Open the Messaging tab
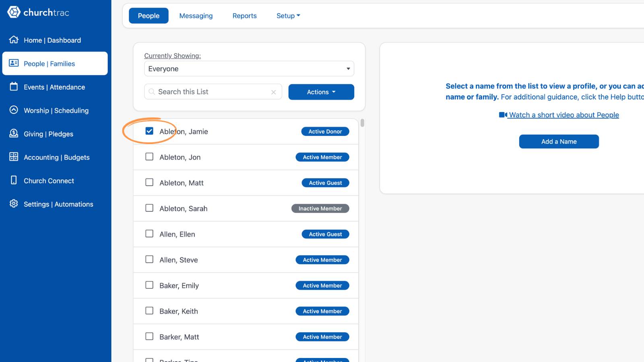Screen dimensions: 644x362 (196, 16)
